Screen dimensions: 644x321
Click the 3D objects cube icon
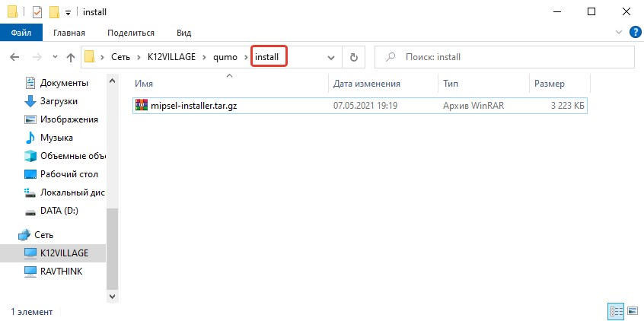(x=30, y=156)
